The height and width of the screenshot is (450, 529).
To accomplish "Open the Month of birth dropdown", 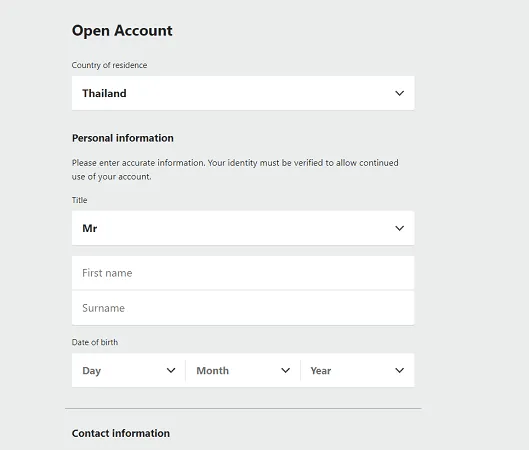I will (x=243, y=370).
